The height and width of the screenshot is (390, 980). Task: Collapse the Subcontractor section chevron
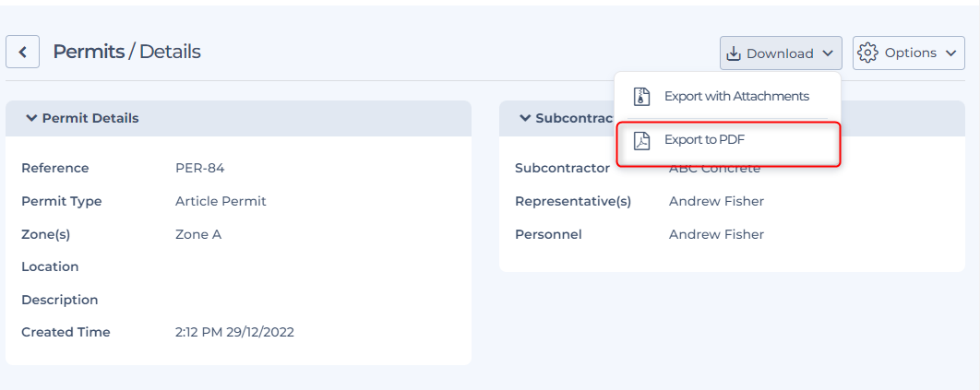[525, 118]
